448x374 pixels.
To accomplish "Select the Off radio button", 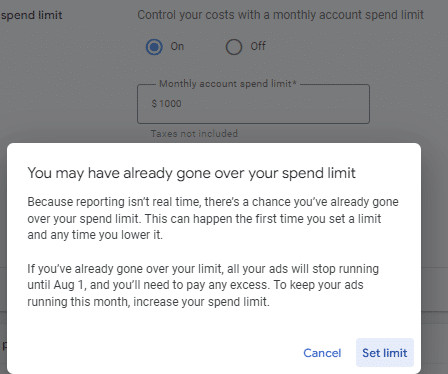I will (234, 47).
